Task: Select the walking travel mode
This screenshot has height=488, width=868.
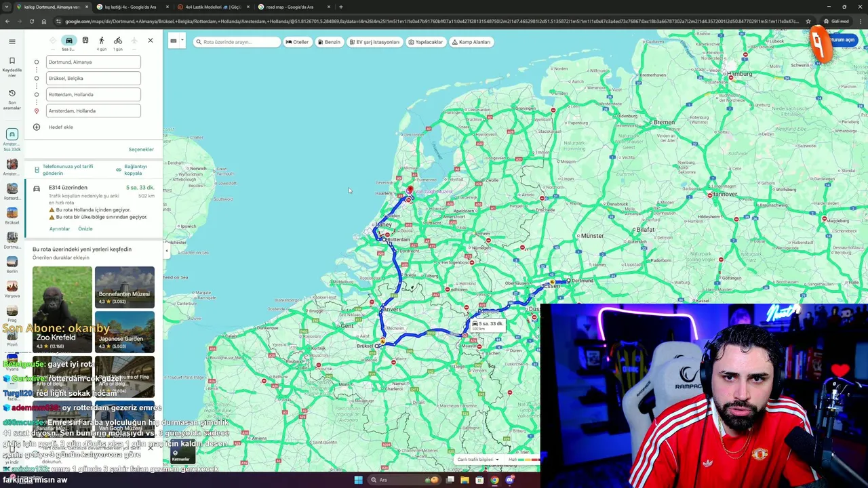Action: point(102,41)
